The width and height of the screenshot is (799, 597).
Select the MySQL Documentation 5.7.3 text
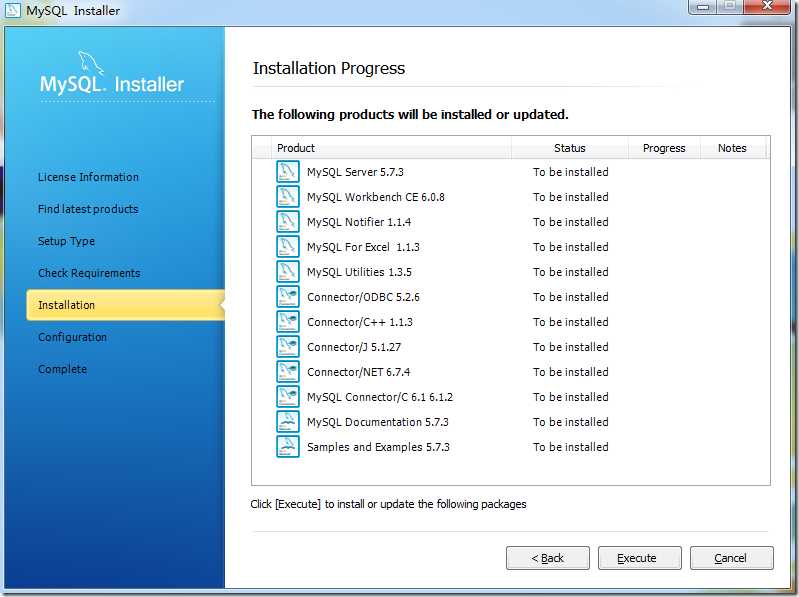tap(378, 422)
